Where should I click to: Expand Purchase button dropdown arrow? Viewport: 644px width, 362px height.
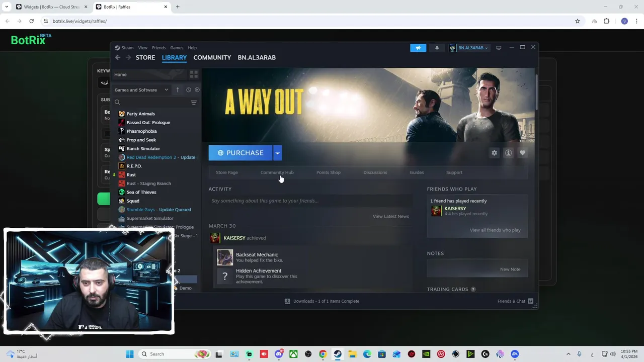277,153
